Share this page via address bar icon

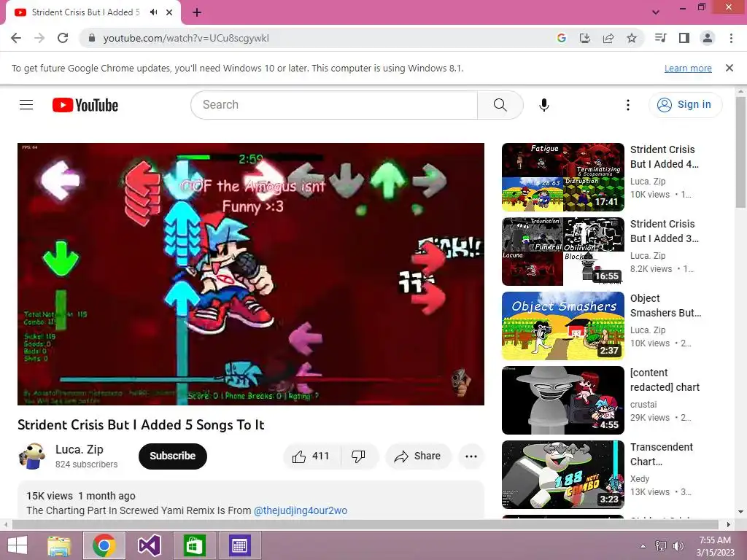[x=608, y=38]
